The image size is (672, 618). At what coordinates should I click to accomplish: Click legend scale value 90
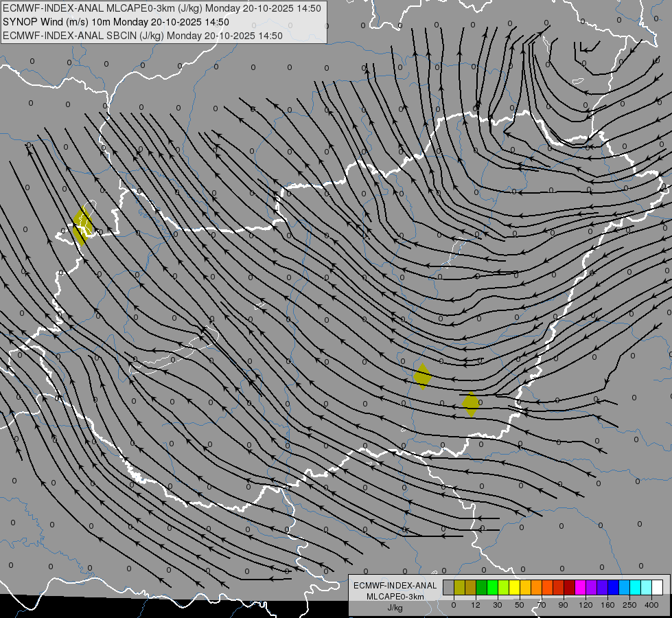coord(563,605)
